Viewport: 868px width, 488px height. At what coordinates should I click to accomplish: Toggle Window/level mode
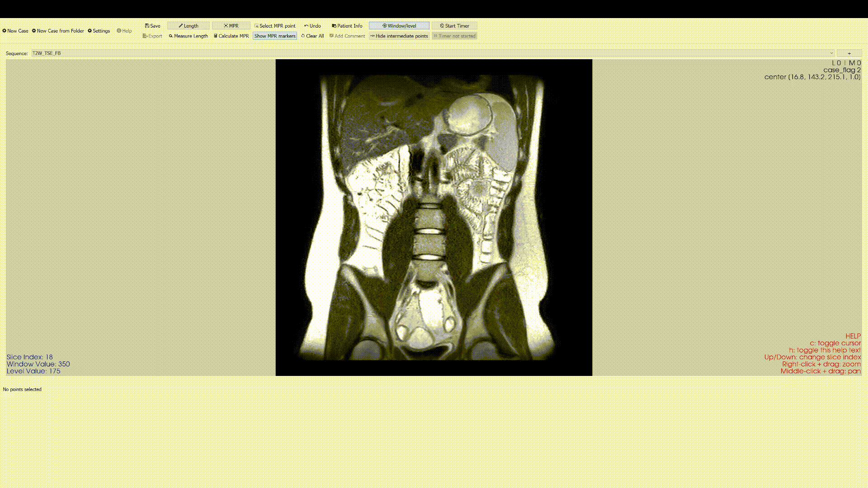click(x=399, y=26)
